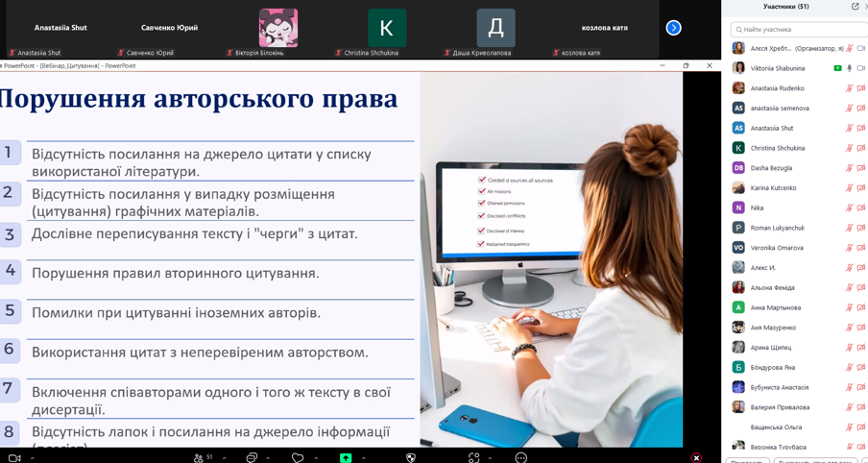Click Anastasia Rudenko's avatar in participants list
Viewport: 868px width, 463px height.
pos(738,88)
